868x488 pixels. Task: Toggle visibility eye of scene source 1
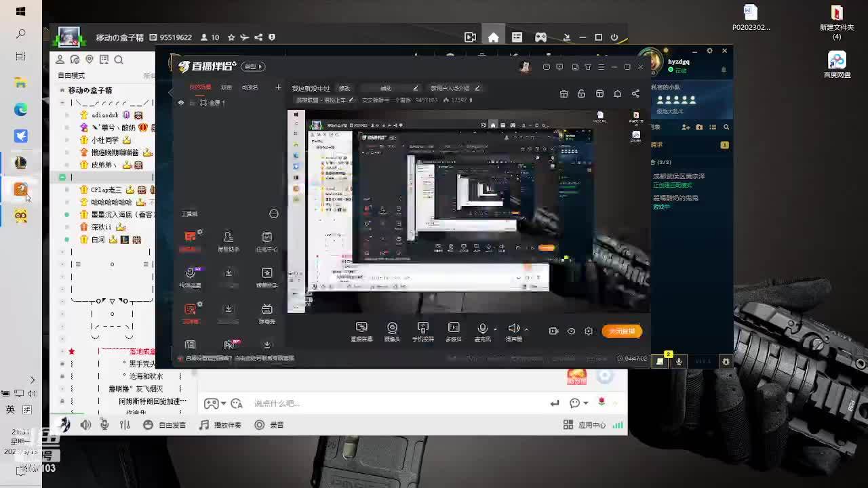click(x=180, y=102)
